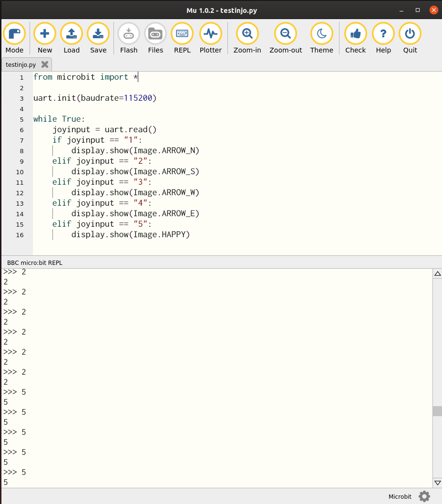Click the Microbit mode label
Screen dimensions: 442x504
400,496
